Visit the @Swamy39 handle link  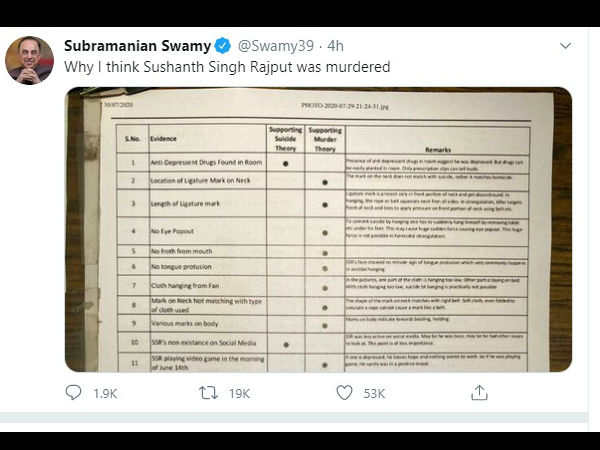coord(276,46)
